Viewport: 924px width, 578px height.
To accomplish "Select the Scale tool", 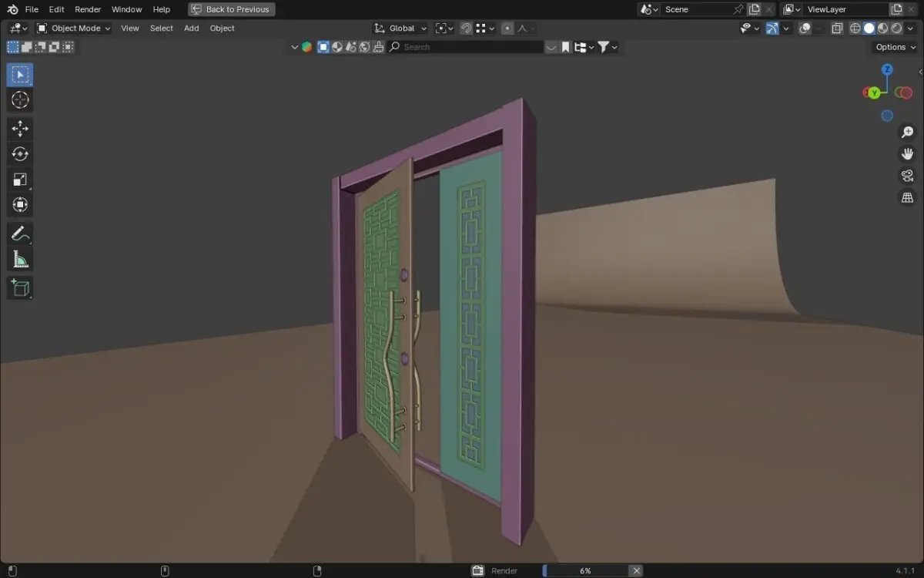I will coord(20,180).
